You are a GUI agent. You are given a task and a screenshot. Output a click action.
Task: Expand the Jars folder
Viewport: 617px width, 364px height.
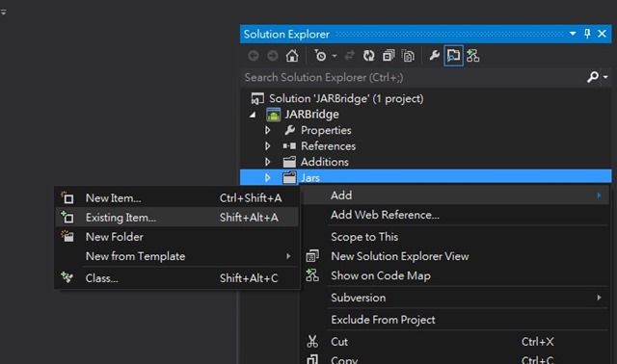coord(268,177)
